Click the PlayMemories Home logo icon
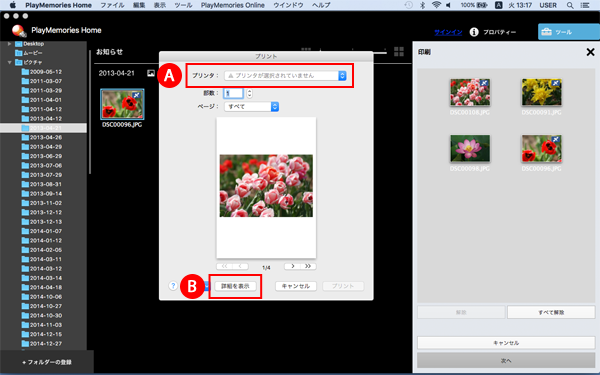The image size is (600, 375). click(x=18, y=31)
